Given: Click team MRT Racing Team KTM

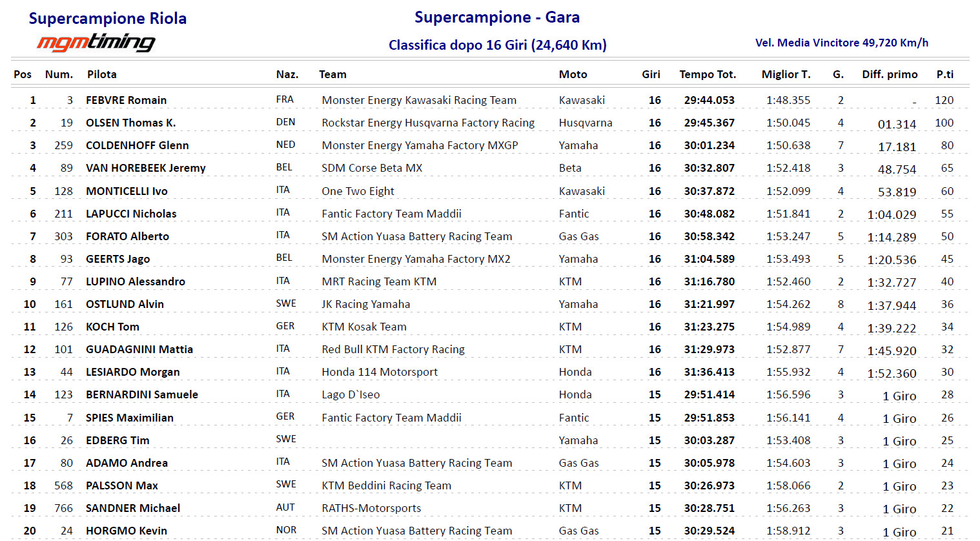Looking at the screenshot, I should click(x=379, y=281).
